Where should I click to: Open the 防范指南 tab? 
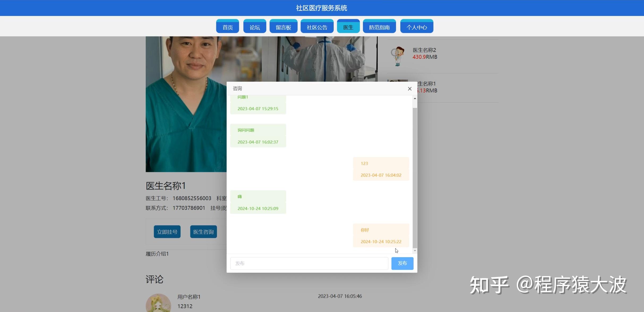click(379, 27)
